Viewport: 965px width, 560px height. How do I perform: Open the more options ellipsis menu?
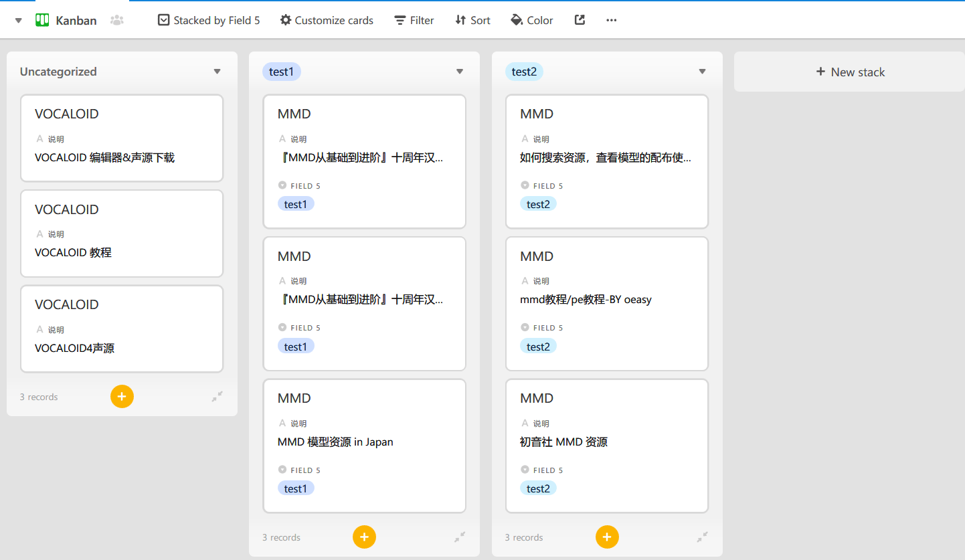pyautogui.click(x=611, y=20)
